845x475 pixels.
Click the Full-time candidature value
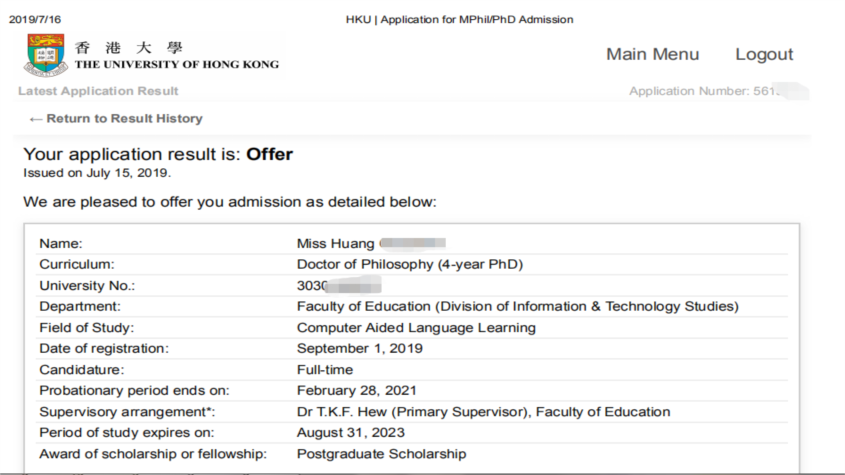[325, 370]
